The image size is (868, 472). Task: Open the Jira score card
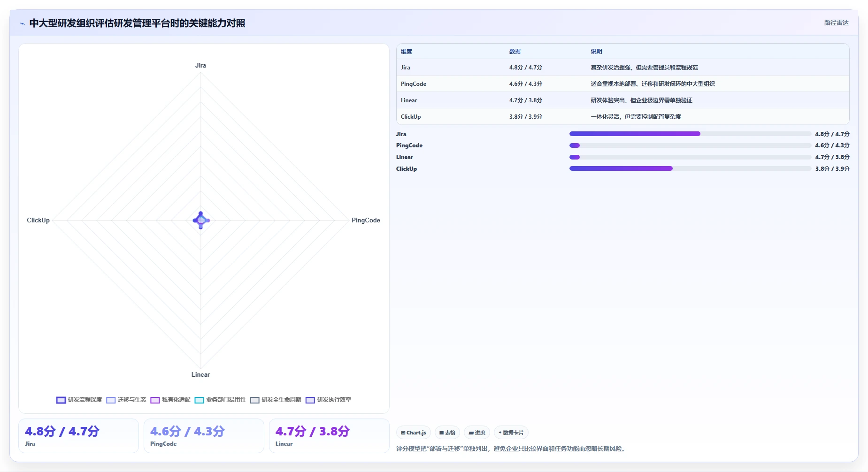tap(78, 436)
